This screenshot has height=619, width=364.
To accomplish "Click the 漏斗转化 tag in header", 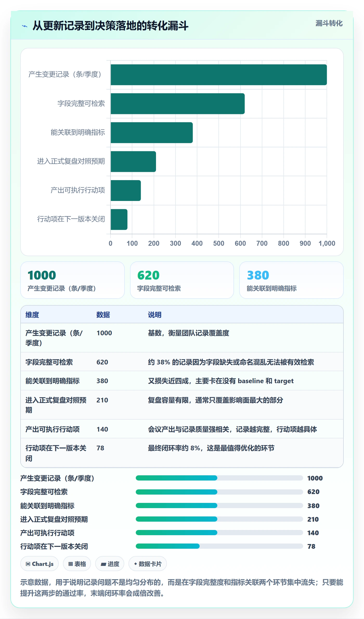I will (329, 23).
